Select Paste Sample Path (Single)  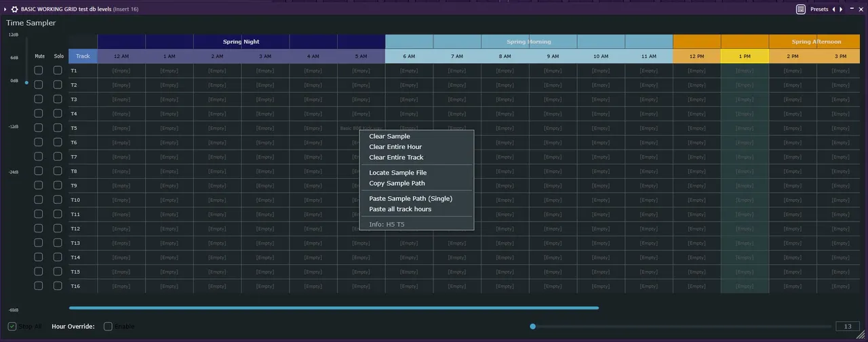coord(416,198)
